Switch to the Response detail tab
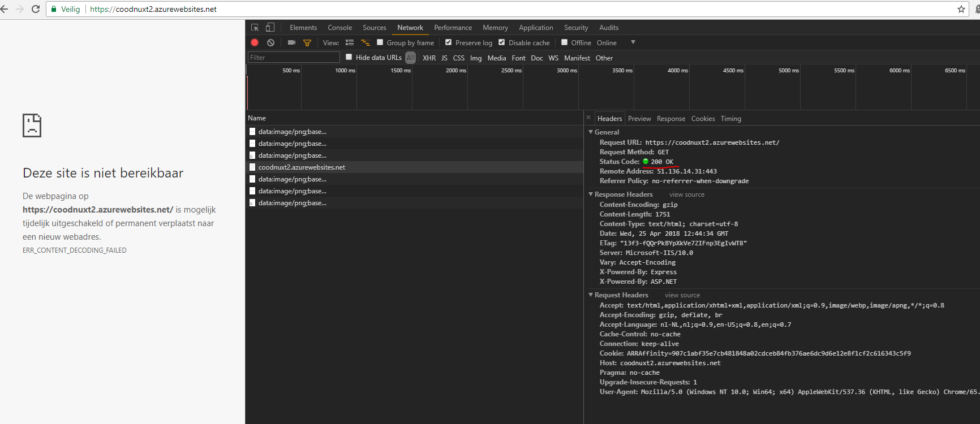The width and height of the screenshot is (980, 424). (671, 118)
